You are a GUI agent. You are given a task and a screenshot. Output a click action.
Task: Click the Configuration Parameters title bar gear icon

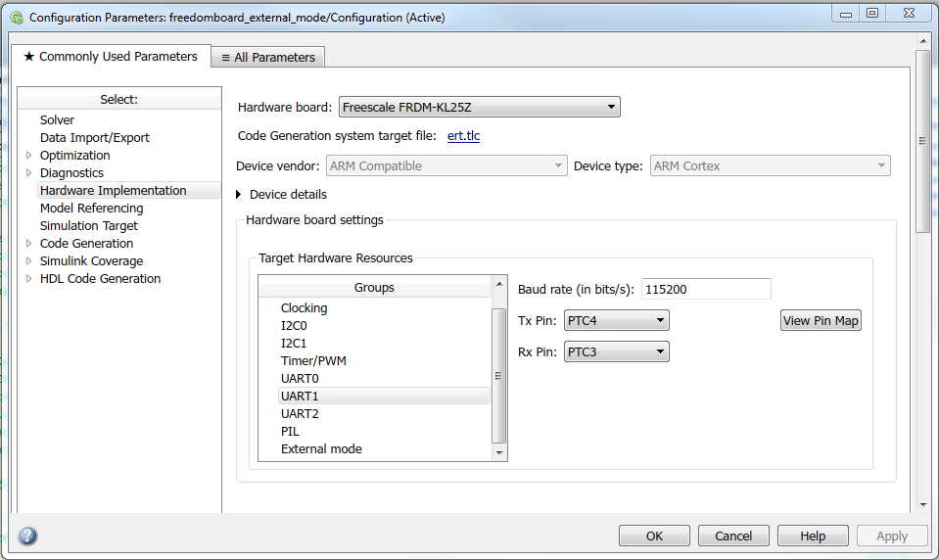(17, 18)
